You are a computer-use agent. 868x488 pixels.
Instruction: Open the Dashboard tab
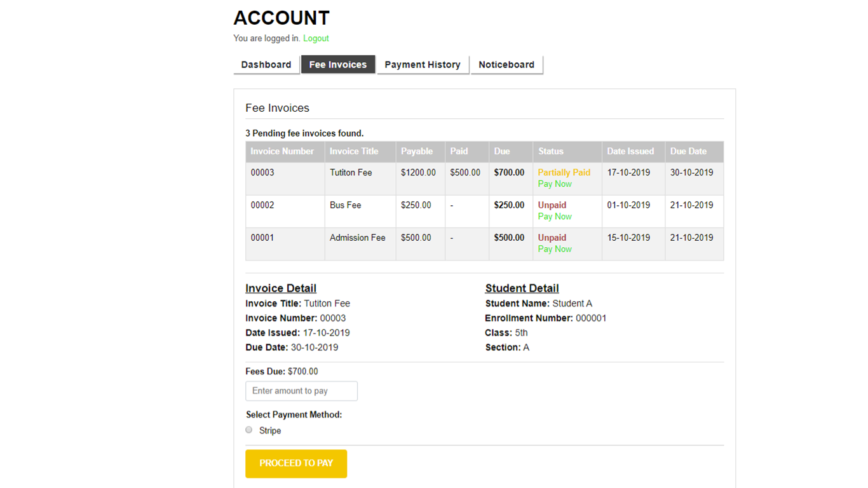point(266,65)
